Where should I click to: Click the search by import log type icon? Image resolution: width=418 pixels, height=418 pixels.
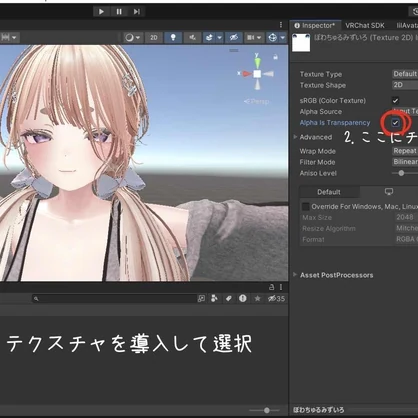(243, 299)
